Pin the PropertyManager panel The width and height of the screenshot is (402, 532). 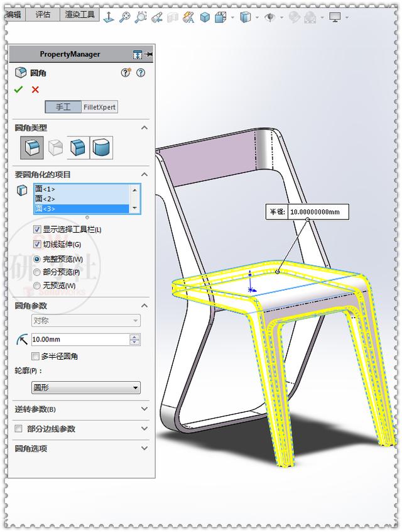point(149,54)
